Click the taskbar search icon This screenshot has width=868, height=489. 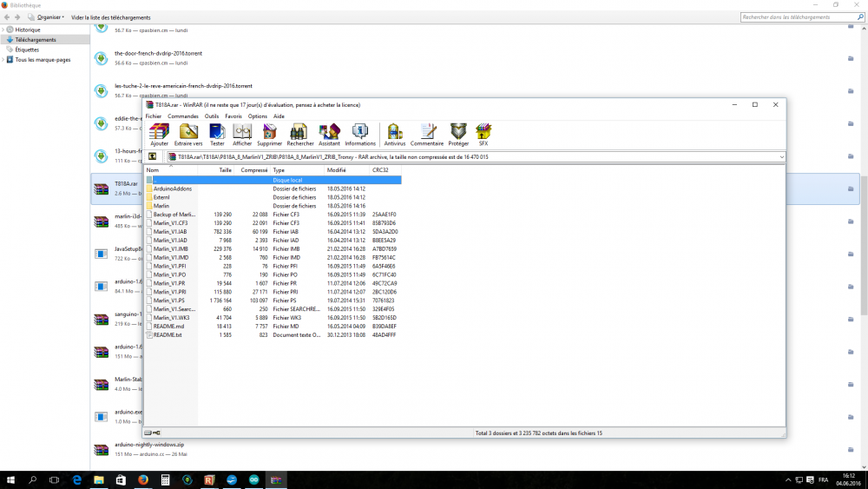pos(32,480)
